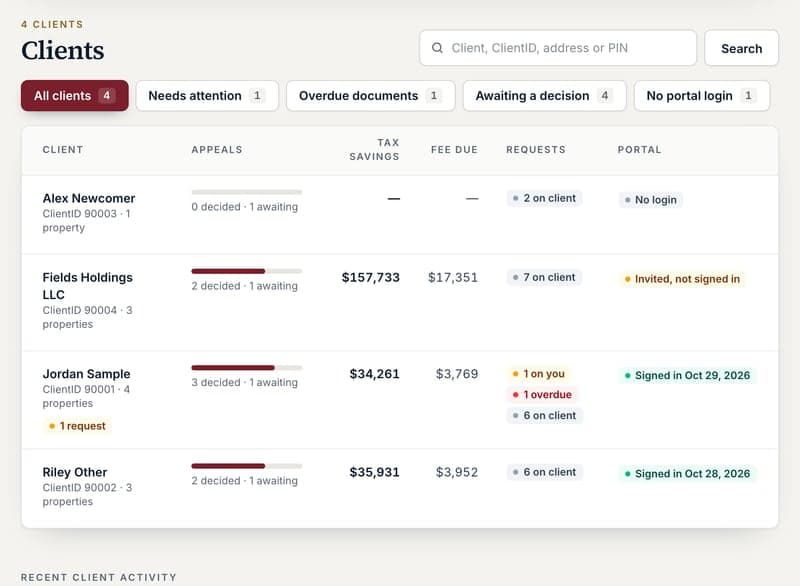This screenshot has width=800, height=586.
Task: Click the 3 decided · 1 awaiting text
Action: pos(244,383)
